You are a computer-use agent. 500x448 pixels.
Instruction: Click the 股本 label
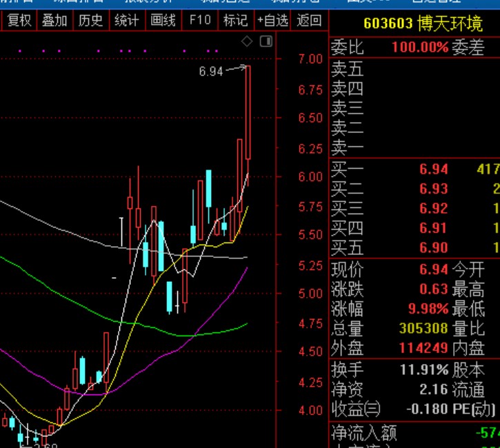tap(468, 370)
